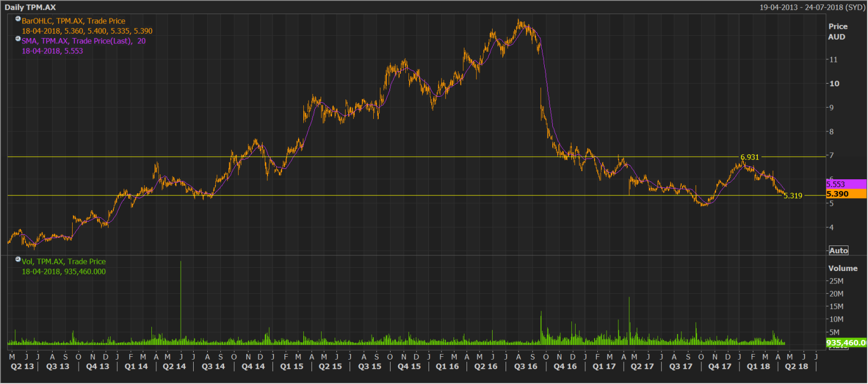Click the 8 label on price axis
868x384 pixels.
point(831,131)
